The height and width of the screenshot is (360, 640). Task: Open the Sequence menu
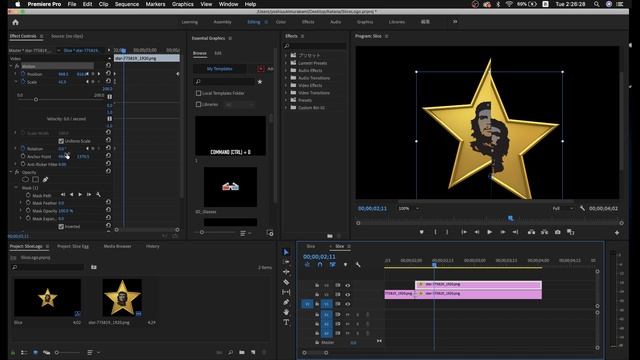pos(127,4)
